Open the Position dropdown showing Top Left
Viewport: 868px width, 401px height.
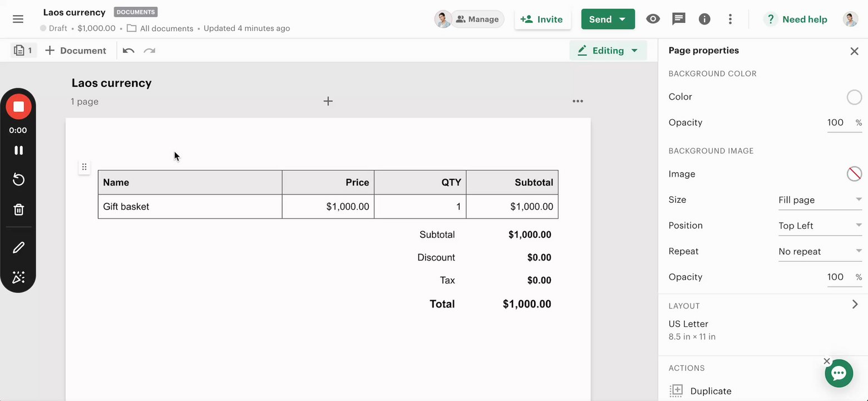pos(820,226)
